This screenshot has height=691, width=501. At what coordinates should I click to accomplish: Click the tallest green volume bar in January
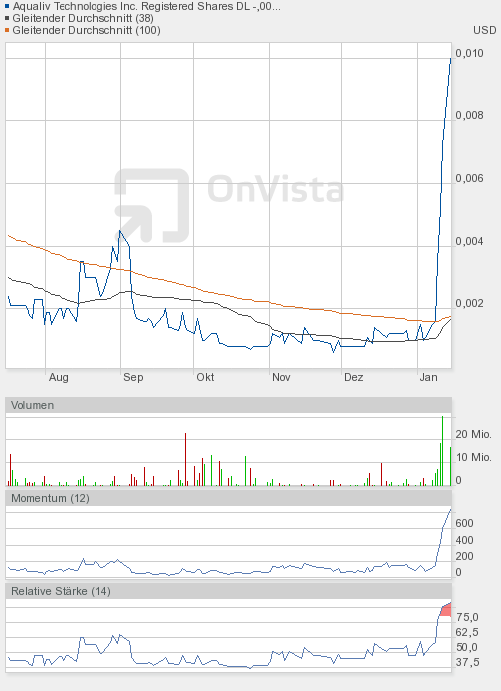[442, 451]
